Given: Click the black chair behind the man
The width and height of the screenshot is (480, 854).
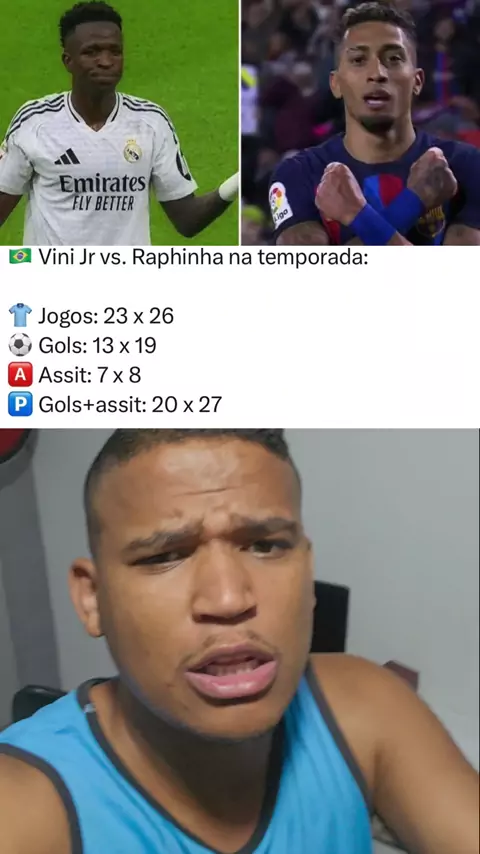Looking at the screenshot, I should point(330,617).
